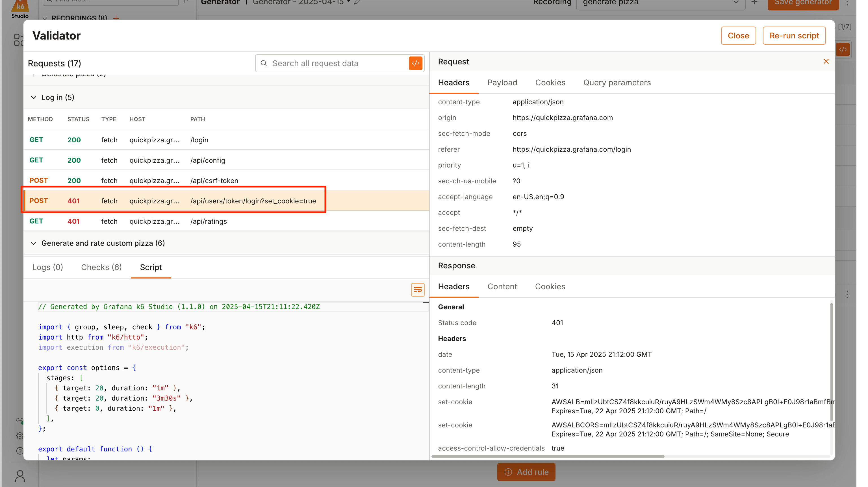Viewport: 868px width, 487px height.
Task: Switch to the Payload tab
Action: pyautogui.click(x=502, y=82)
